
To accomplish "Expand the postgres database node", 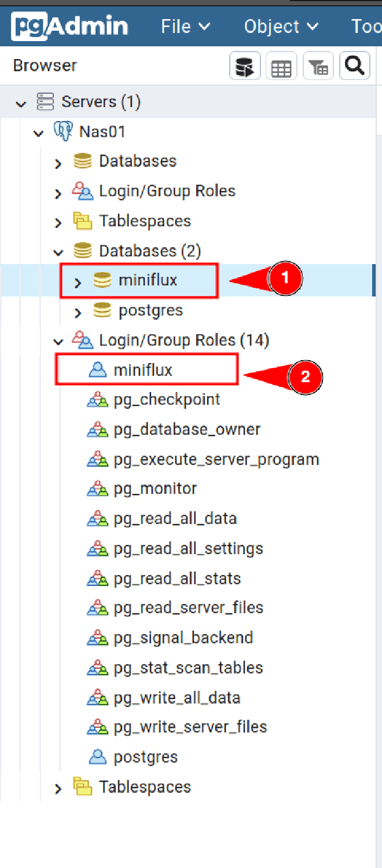I will tap(78, 313).
